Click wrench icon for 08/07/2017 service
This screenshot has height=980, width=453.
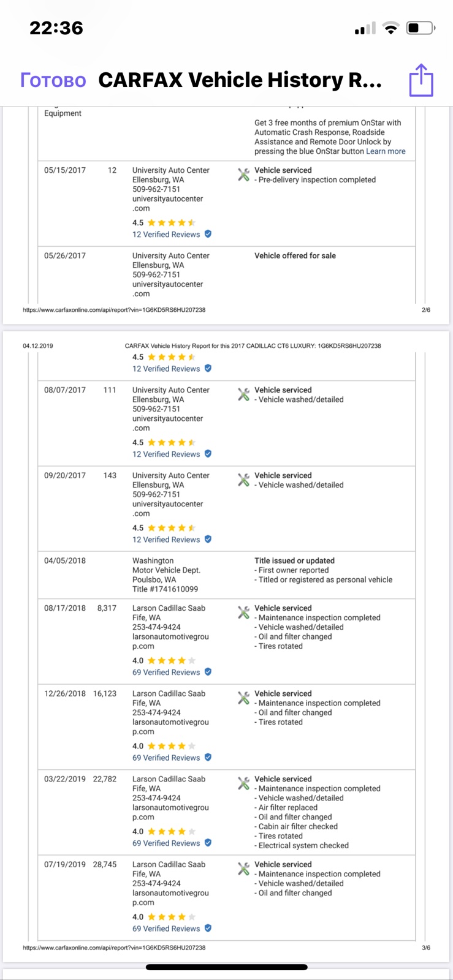tap(243, 394)
